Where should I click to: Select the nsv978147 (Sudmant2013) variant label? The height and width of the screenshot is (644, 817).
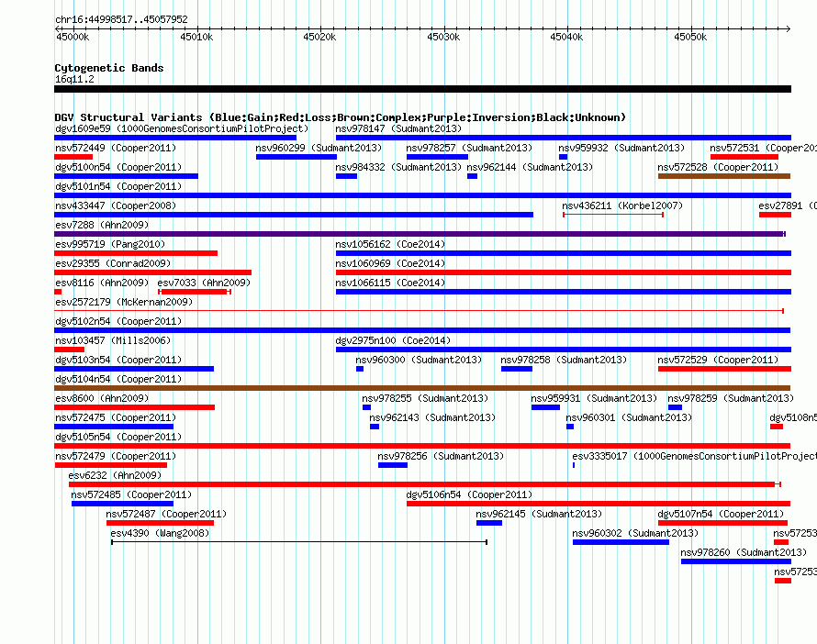(x=398, y=128)
